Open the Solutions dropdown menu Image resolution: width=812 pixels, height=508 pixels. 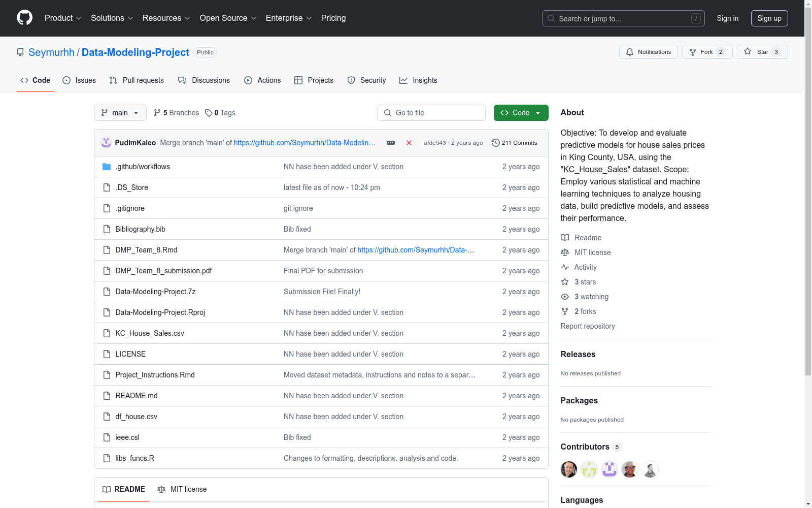[x=112, y=18]
